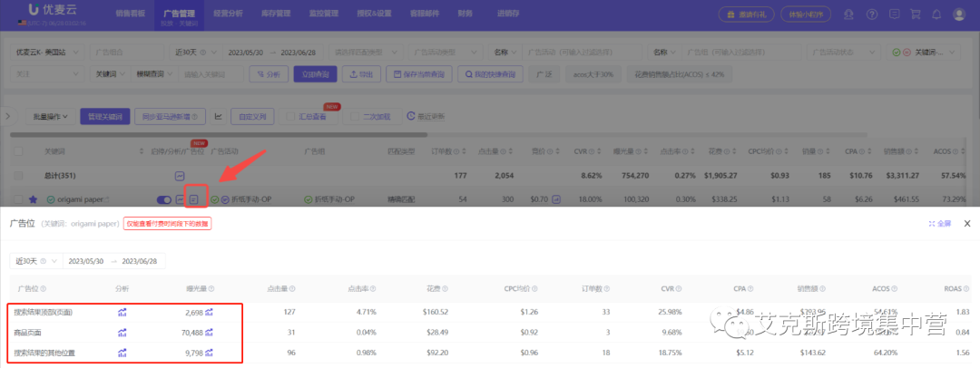This screenshot has height=368, width=980.
Task: Expand the 广告位 panel to 全屏
Action: [940, 224]
